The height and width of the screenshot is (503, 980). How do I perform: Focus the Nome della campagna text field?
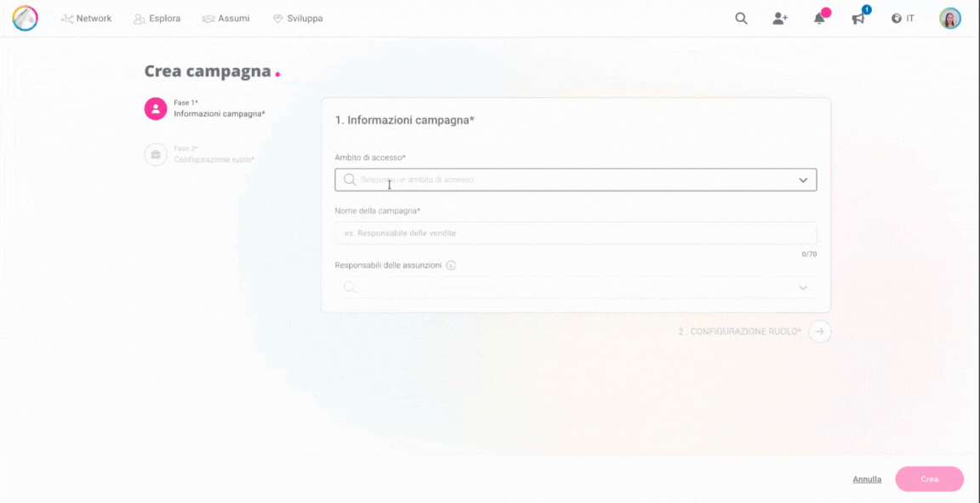(x=575, y=233)
